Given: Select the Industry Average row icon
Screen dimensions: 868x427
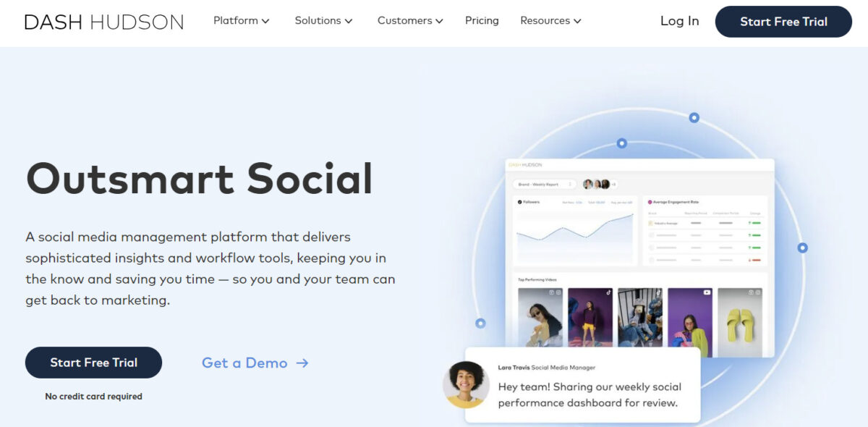Looking at the screenshot, I should coord(650,224).
